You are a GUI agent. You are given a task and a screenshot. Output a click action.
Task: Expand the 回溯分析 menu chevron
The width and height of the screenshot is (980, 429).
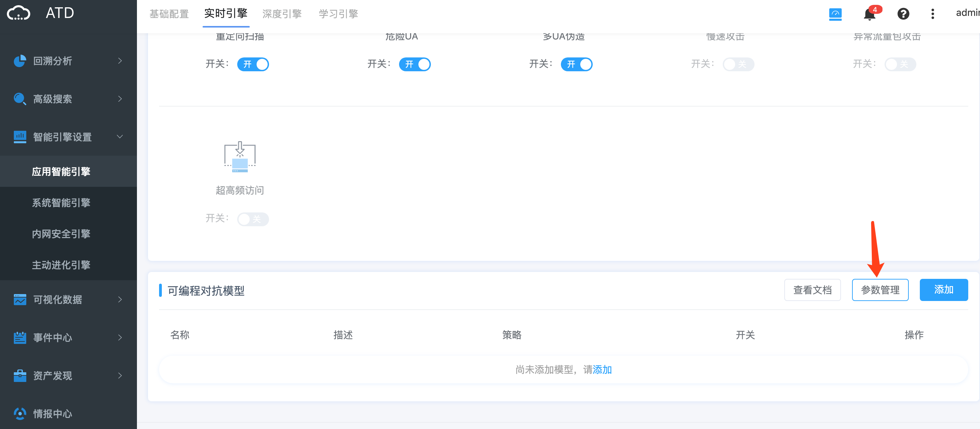click(x=120, y=61)
